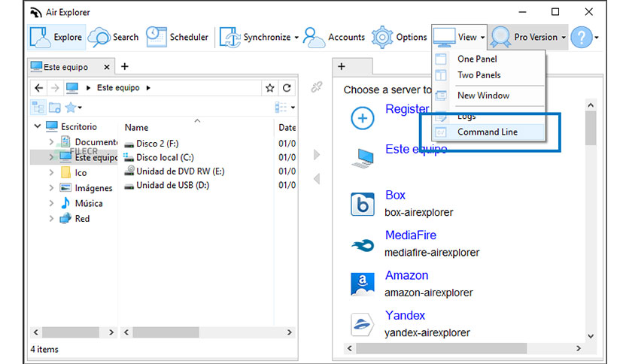Image resolution: width=629 pixels, height=364 pixels.
Task: Click the Register link
Action: [x=407, y=108]
